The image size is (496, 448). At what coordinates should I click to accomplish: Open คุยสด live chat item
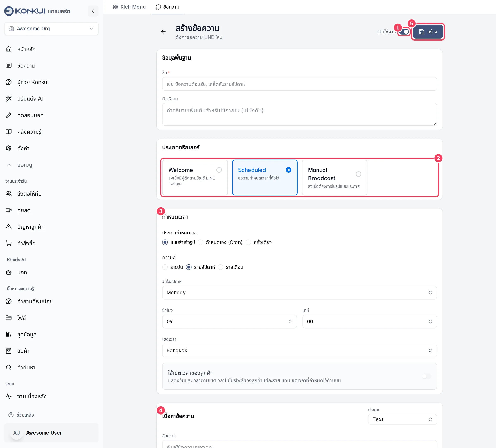point(51,210)
